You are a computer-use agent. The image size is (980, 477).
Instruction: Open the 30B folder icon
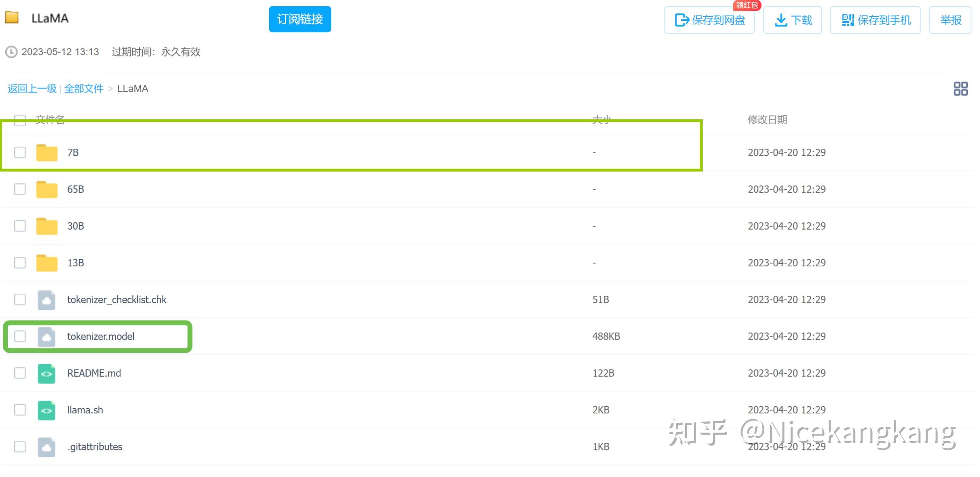pos(47,226)
